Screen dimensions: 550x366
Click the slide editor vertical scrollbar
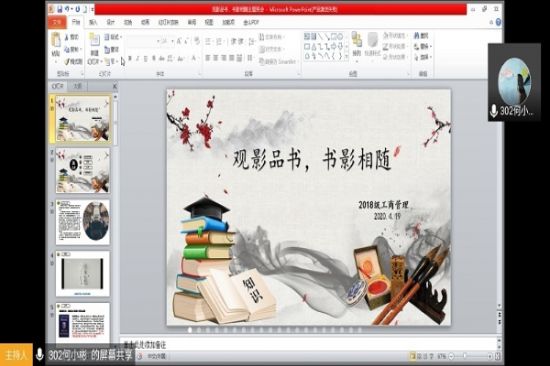tap(499, 197)
